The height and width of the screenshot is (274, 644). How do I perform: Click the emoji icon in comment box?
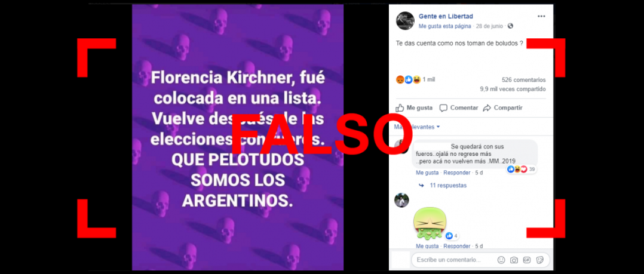click(501, 260)
